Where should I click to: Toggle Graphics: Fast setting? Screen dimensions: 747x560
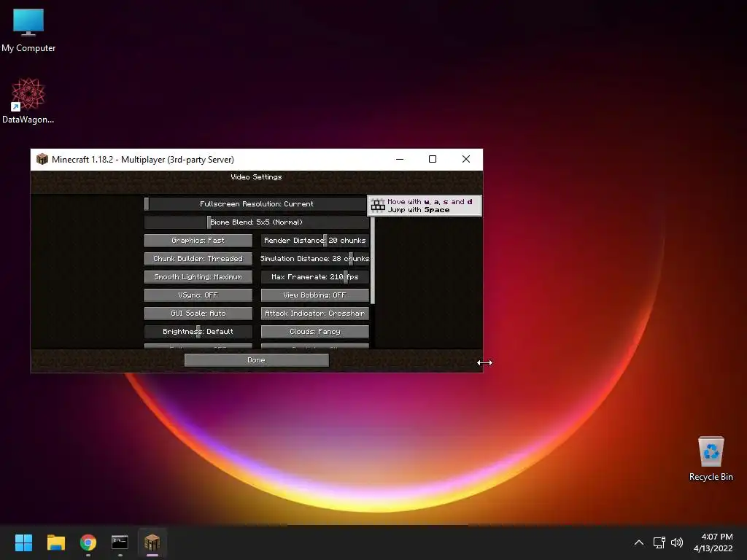coord(198,241)
